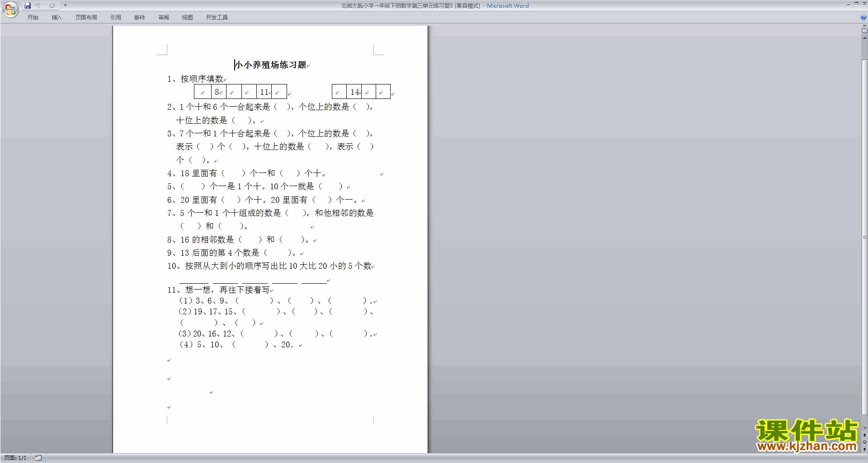Click the table cell containing 11
Image resolution: width=868 pixels, height=463 pixels.
pos(264,92)
